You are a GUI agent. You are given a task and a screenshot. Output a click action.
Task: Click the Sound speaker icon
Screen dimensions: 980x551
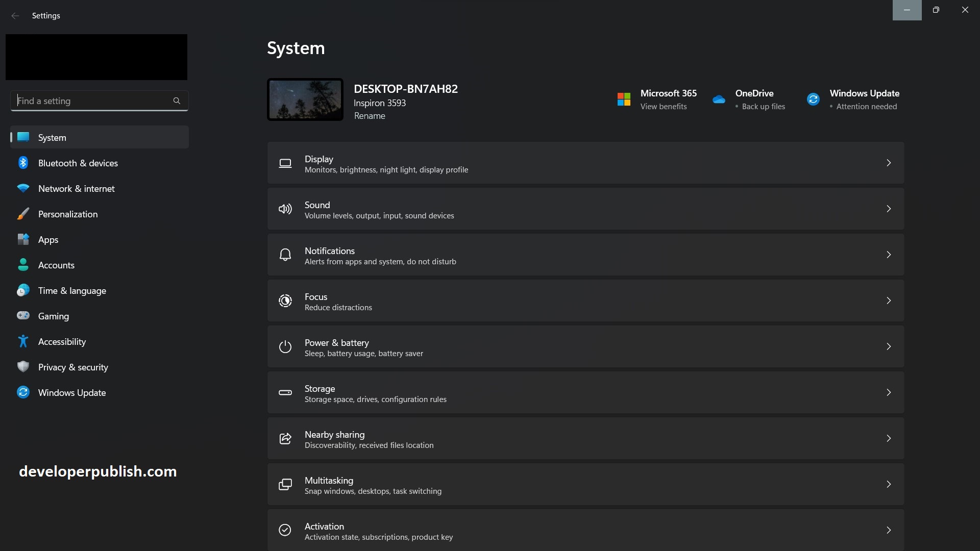click(x=285, y=209)
